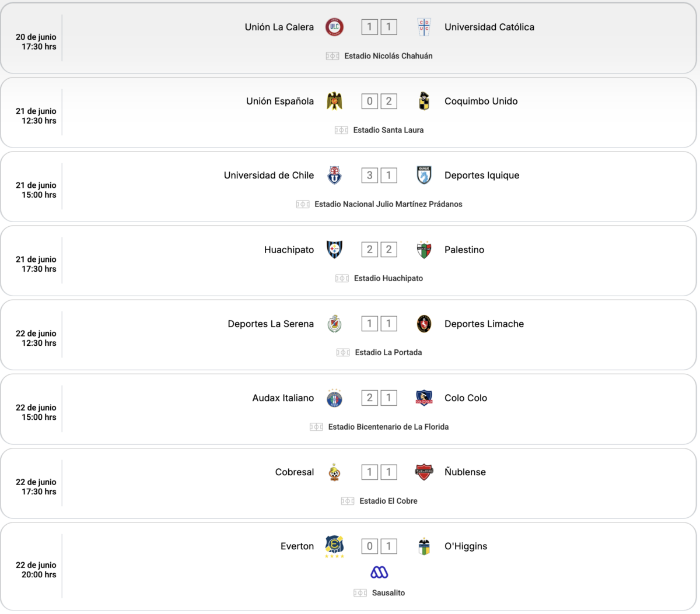Click the Huachipato shield badge

[x=334, y=250]
